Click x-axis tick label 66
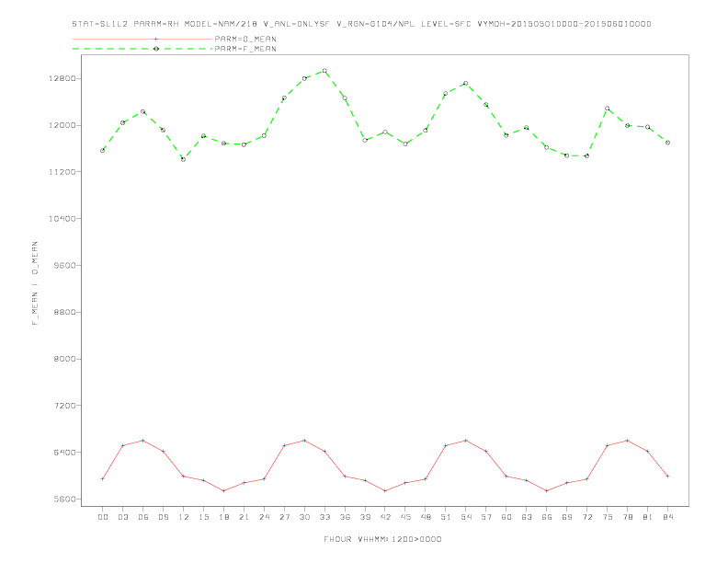This screenshot has width=728, height=563. pyautogui.click(x=547, y=517)
